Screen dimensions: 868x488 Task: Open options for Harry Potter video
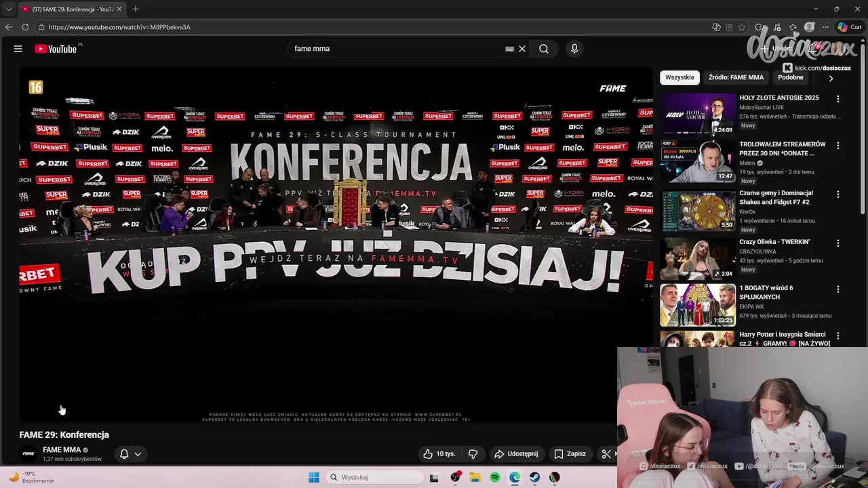[838, 336]
